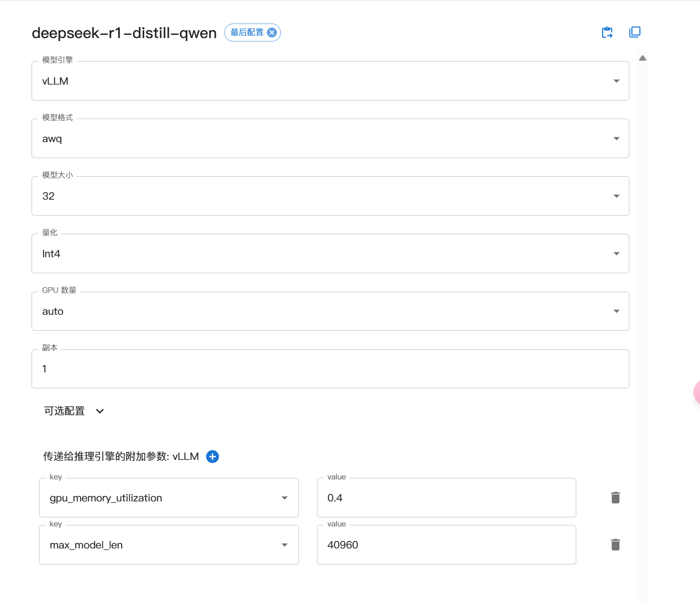Delete the gpu_memory_utilization parameter row
The width and height of the screenshot is (700, 602).
tap(615, 497)
